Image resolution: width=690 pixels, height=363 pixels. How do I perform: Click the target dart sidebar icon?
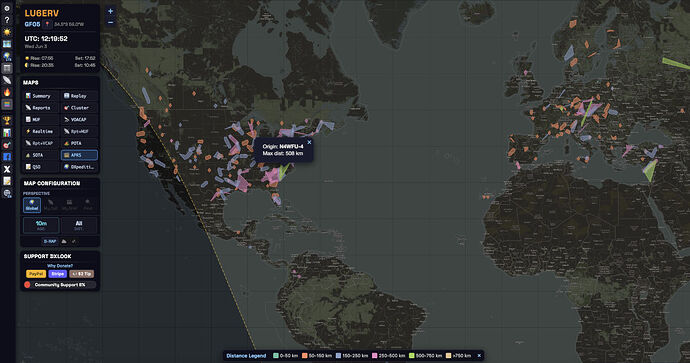pyautogui.click(x=7, y=145)
